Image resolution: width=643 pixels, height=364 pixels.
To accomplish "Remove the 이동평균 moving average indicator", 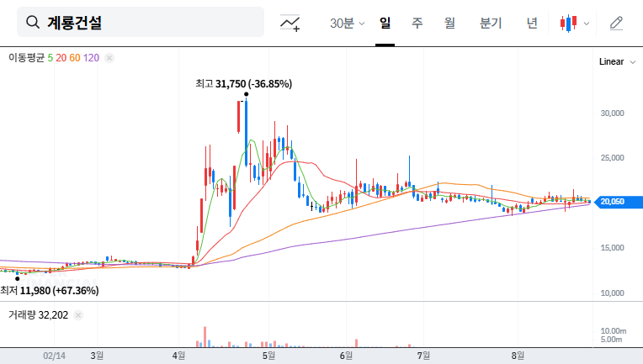I will (x=109, y=58).
